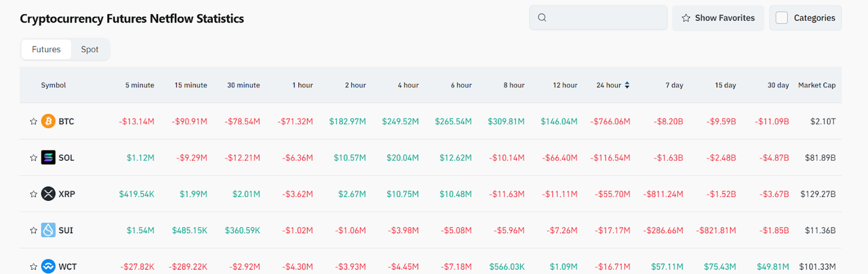Star the SOL row as favorite

(33, 158)
